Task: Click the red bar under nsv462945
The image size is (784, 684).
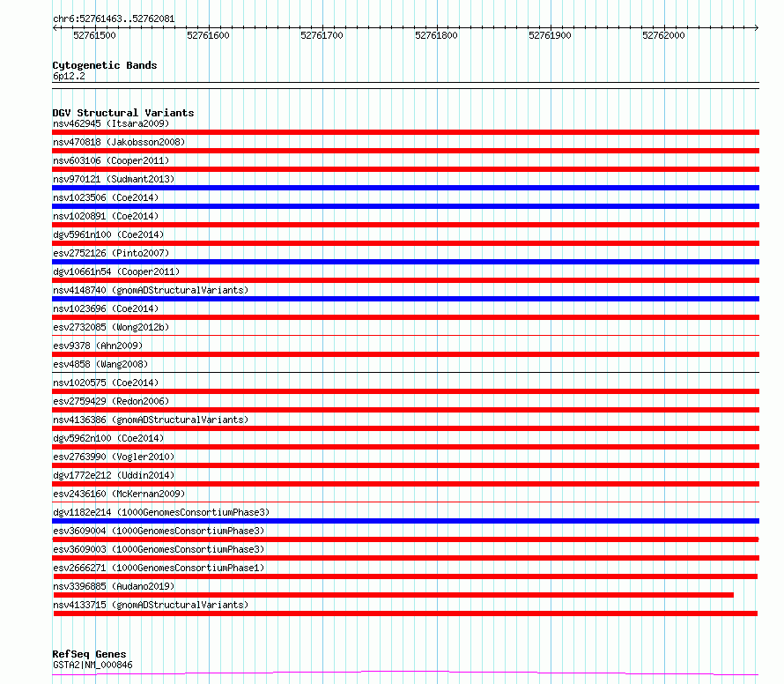Action: pos(405,132)
